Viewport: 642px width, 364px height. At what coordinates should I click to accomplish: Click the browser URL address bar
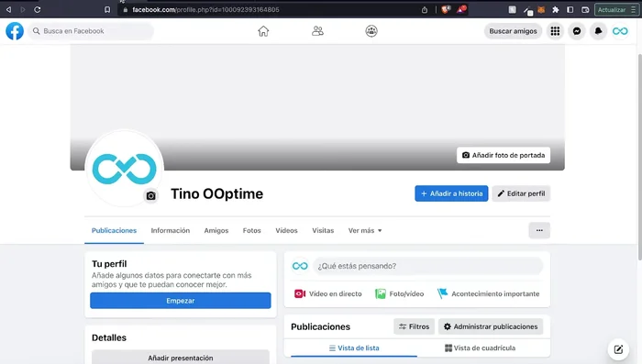click(x=271, y=9)
